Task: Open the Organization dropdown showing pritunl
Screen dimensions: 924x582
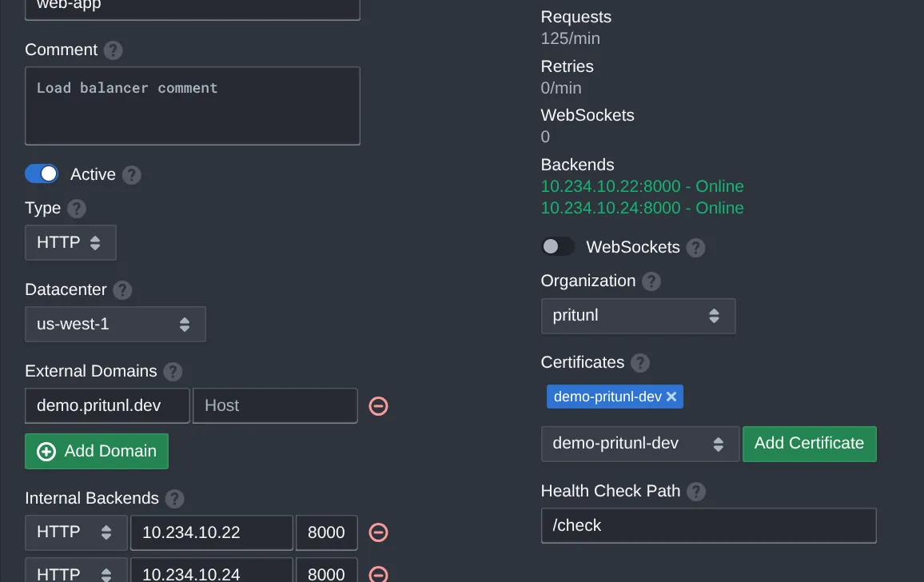Action: tap(638, 316)
